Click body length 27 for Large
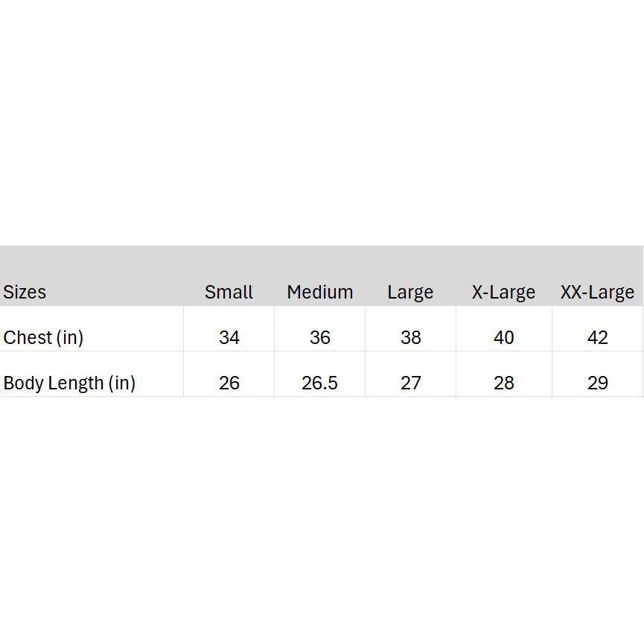 (x=411, y=383)
